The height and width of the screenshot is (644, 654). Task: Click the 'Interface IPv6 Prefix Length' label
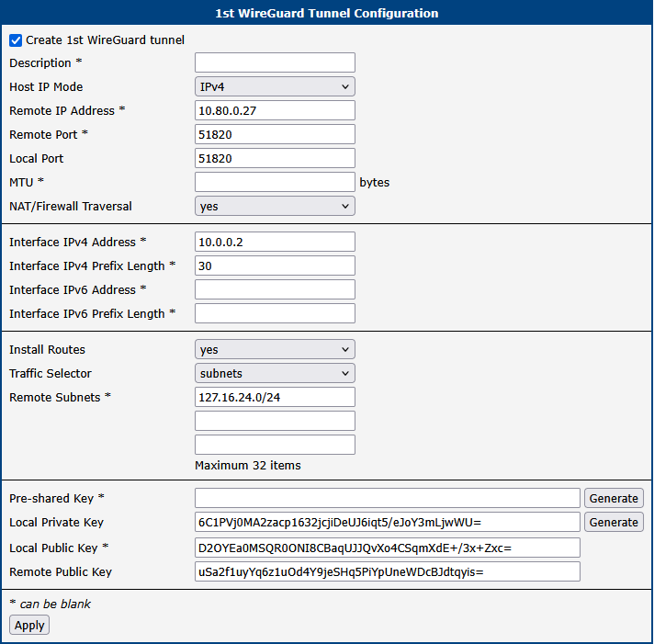(x=86, y=313)
